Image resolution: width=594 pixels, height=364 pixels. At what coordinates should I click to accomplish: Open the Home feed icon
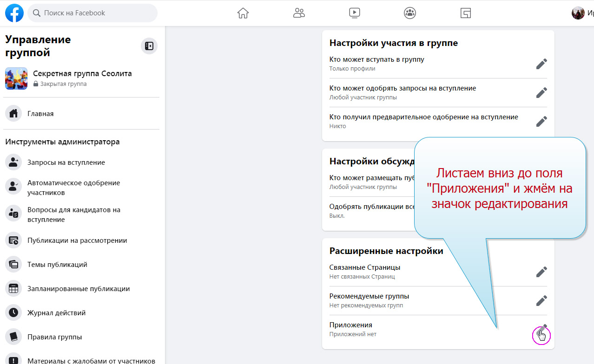243,13
